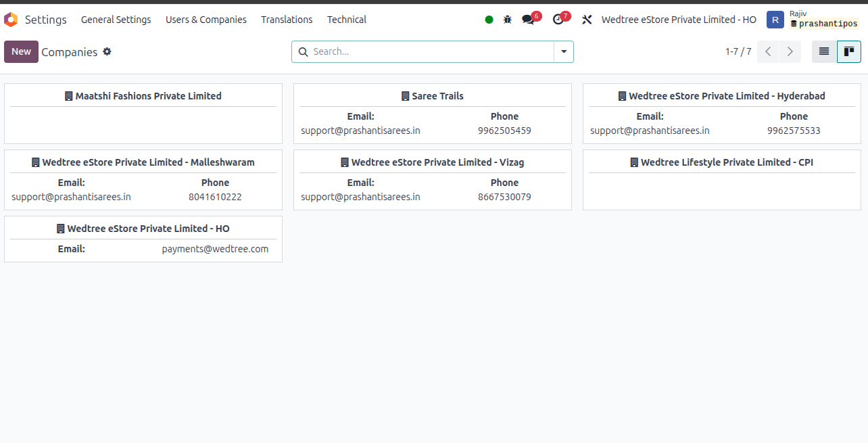
Task: Open Wedtree Lifestyle Private Limited - CPI
Action: [722, 180]
